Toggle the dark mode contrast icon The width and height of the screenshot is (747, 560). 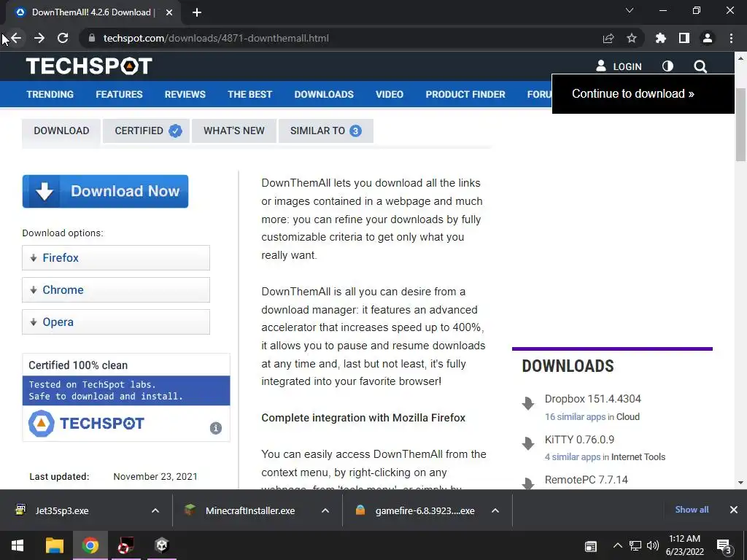tap(668, 66)
